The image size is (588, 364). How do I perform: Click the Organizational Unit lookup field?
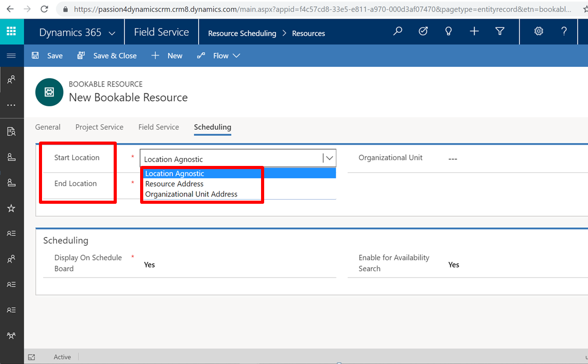point(514,158)
